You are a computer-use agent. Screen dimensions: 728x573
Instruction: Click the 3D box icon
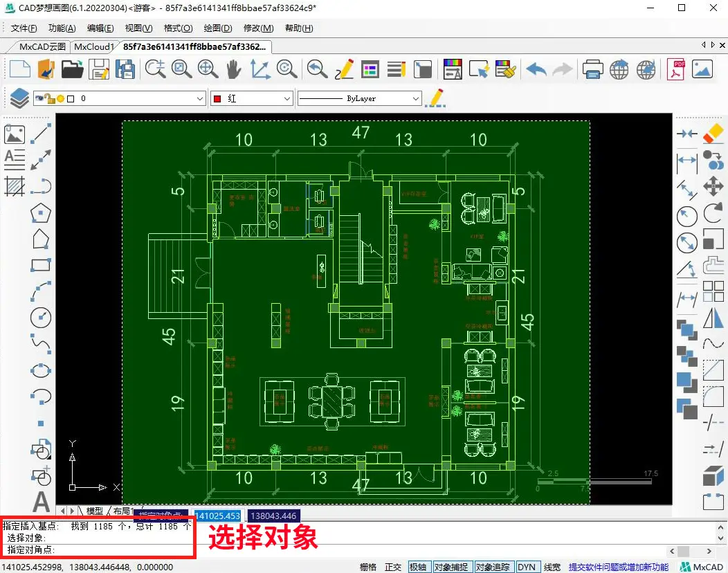pos(713,476)
